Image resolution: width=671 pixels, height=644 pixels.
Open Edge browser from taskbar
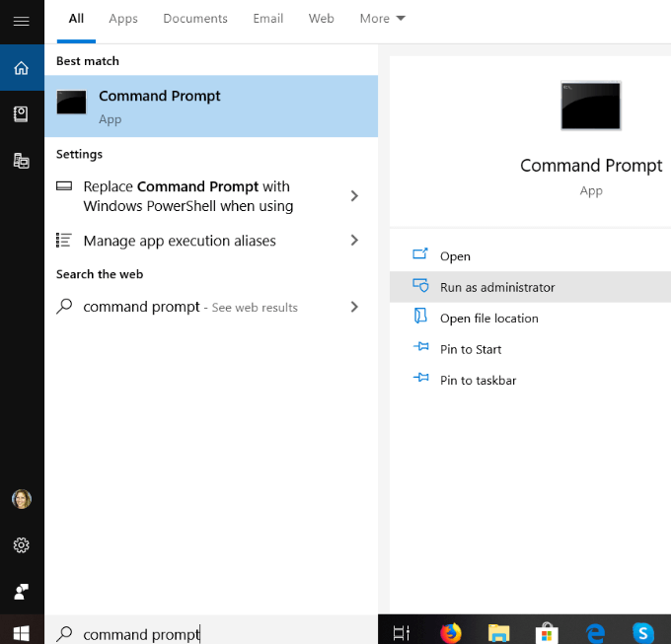click(595, 633)
